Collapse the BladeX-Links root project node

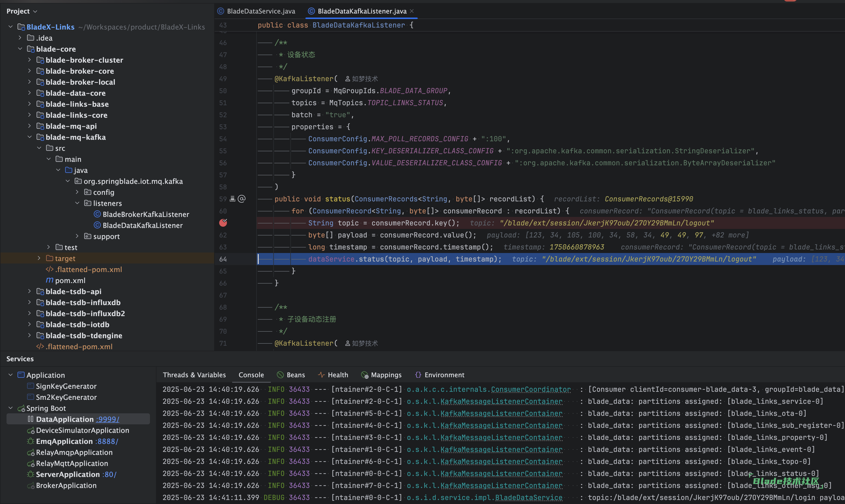click(x=11, y=27)
